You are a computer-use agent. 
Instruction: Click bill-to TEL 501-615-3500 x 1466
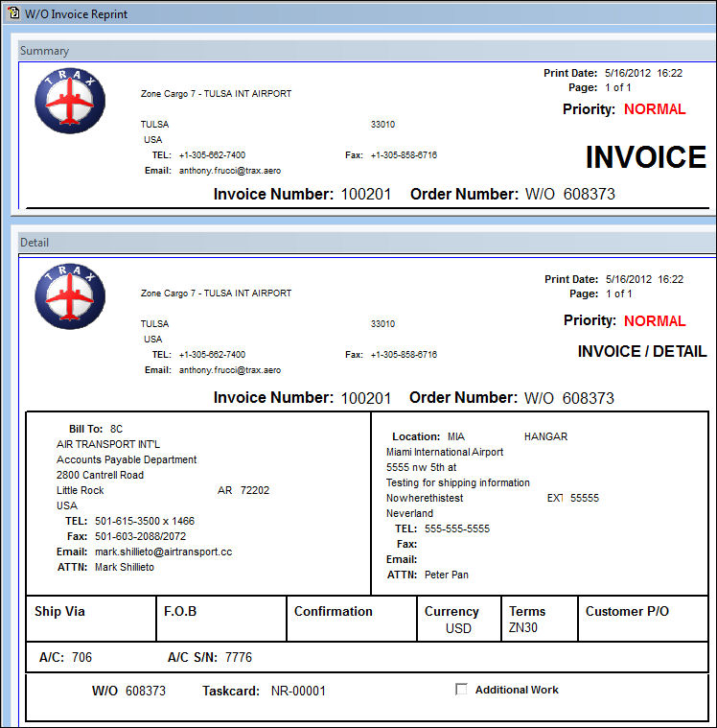pyautogui.click(x=145, y=521)
